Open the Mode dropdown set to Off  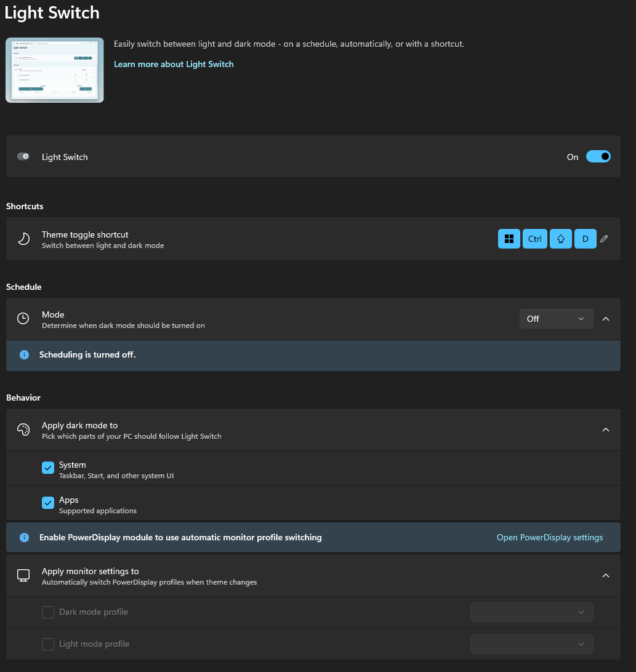click(556, 319)
